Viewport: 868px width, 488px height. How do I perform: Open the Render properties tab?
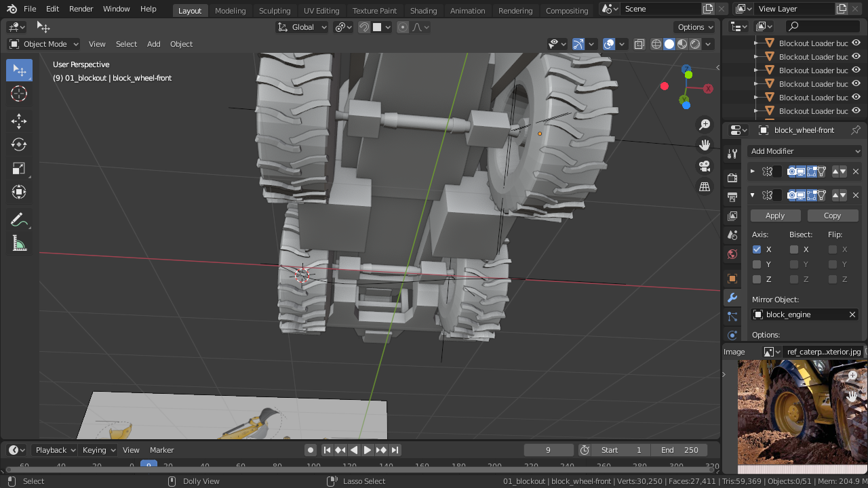pyautogui.click(x=732, y=178)
